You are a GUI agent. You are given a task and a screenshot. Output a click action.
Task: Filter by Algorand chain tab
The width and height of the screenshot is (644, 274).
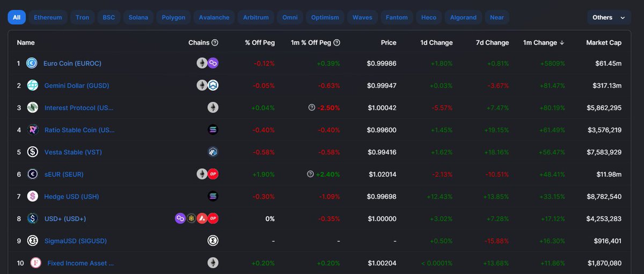tap(463, 18)
